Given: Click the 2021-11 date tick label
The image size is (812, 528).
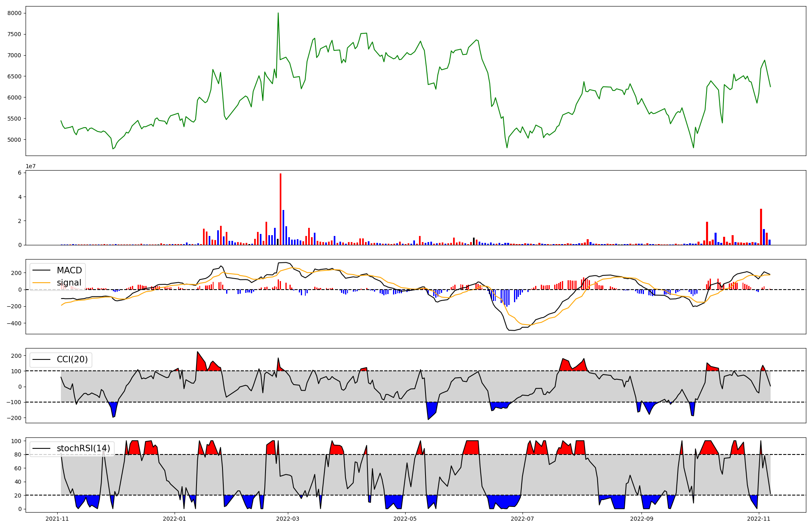Looking at the screenshot, I should point(57,519).
